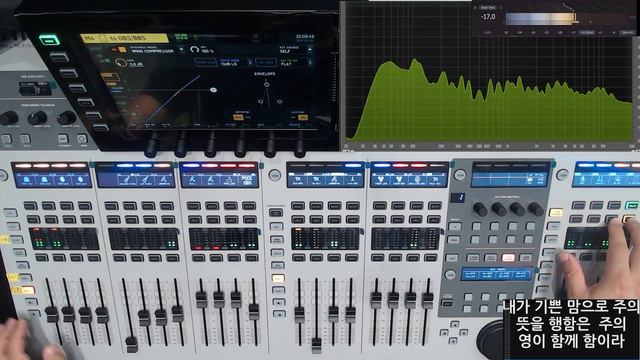Expand the knee mode 10dB LO chevron

[250, 62]
